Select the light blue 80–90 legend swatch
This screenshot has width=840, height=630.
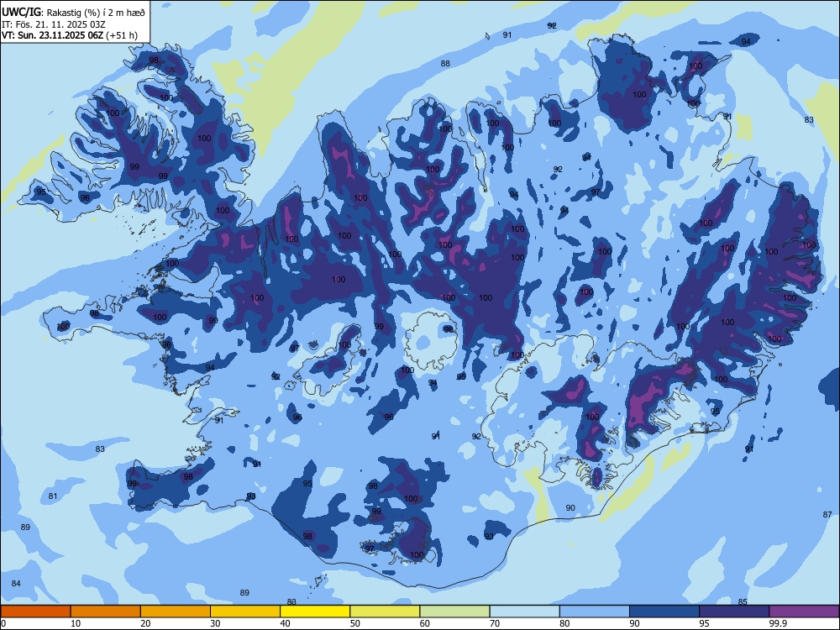tap(595, 612)
